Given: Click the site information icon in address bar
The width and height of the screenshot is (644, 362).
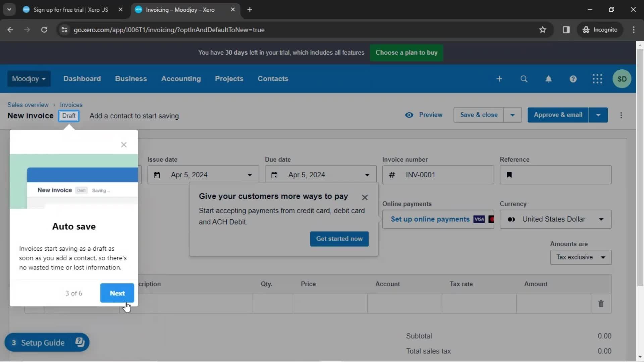Looking at the screenshot, I should pyautogui.click(x=64, y=30).
